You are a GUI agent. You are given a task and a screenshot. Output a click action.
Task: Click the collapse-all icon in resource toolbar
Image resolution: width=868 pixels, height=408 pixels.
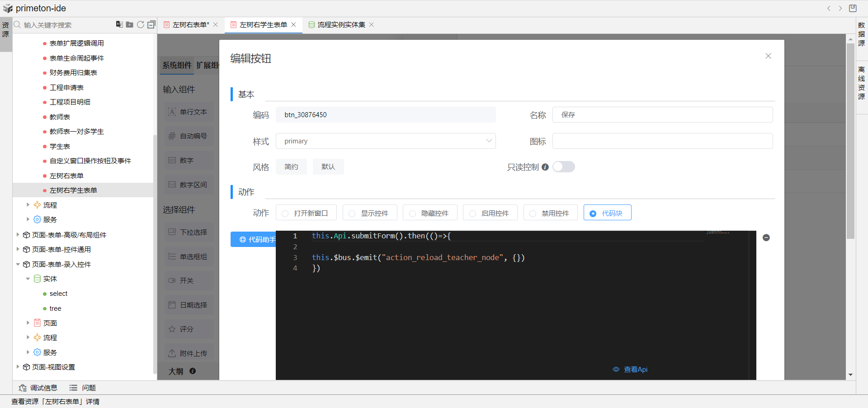[x=151, y=24]
